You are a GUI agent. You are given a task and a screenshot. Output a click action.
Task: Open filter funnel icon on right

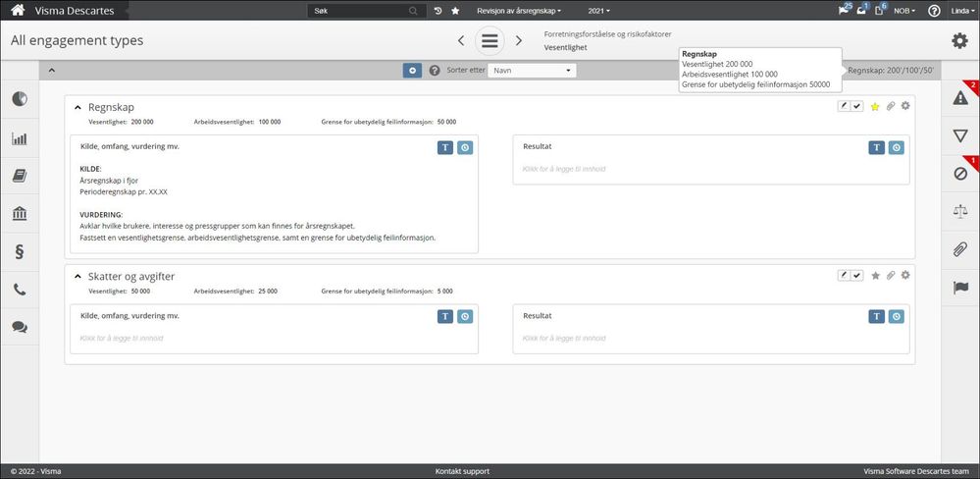960,135
